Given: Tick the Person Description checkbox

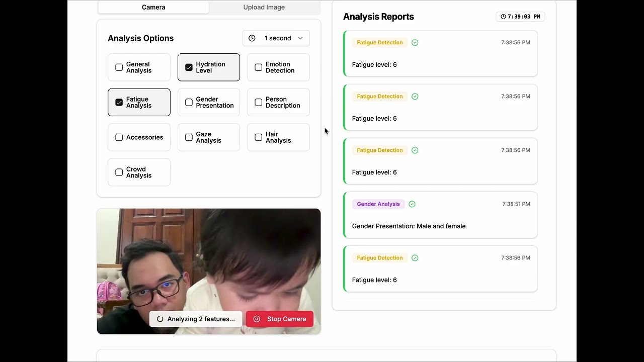Looking at the screenshot, I should pos(259,103).
